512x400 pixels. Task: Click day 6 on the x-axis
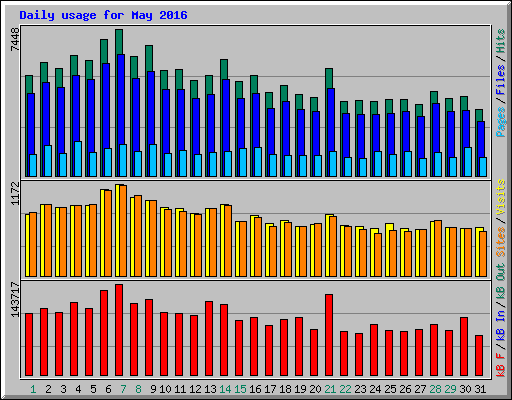108,389
